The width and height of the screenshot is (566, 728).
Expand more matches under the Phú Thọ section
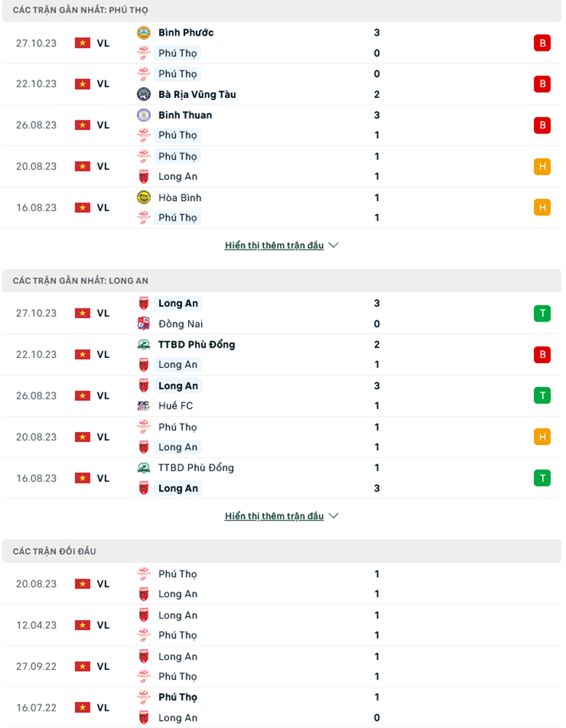coord(274,245)
